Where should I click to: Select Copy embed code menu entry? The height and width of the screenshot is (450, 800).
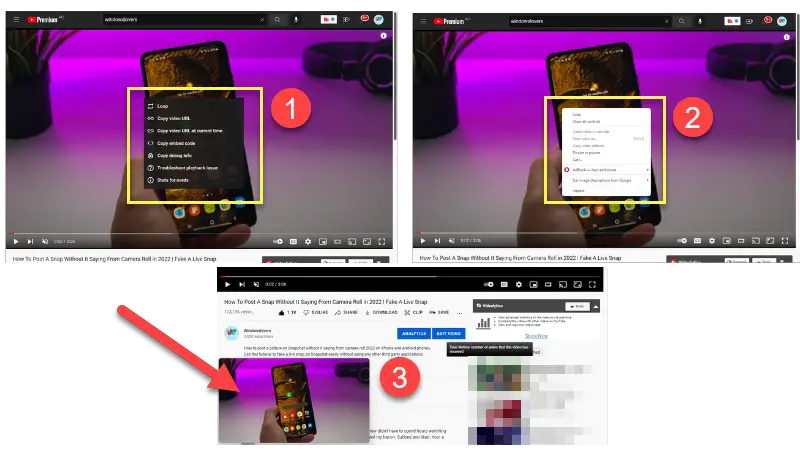194,143
